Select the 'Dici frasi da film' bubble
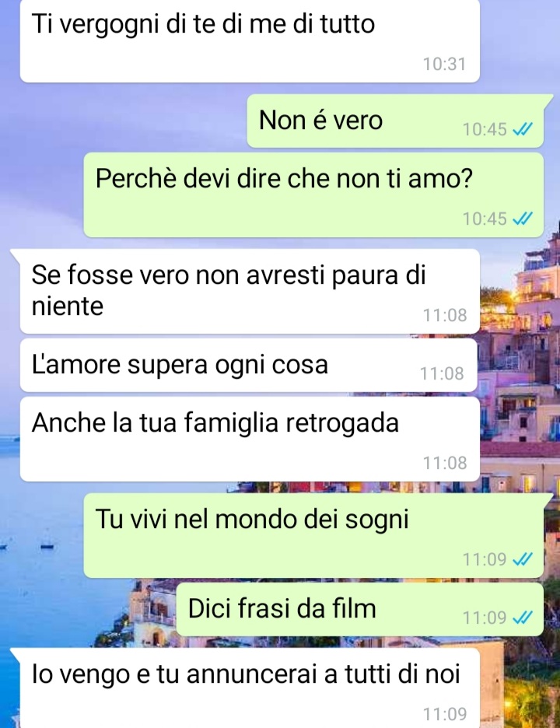 coord(360,609)
